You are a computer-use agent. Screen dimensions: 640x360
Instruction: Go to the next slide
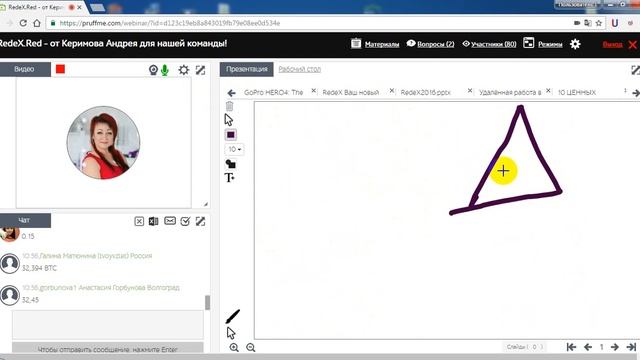click(x=615, y=347)
